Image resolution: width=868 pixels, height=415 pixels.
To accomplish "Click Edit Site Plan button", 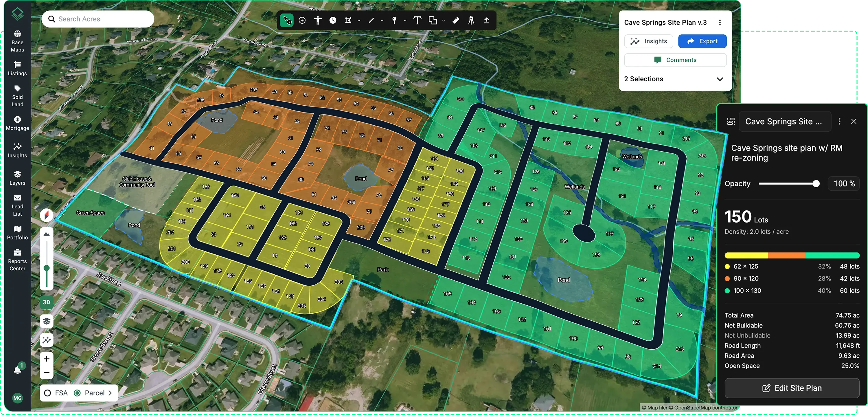I will [792, 388].
